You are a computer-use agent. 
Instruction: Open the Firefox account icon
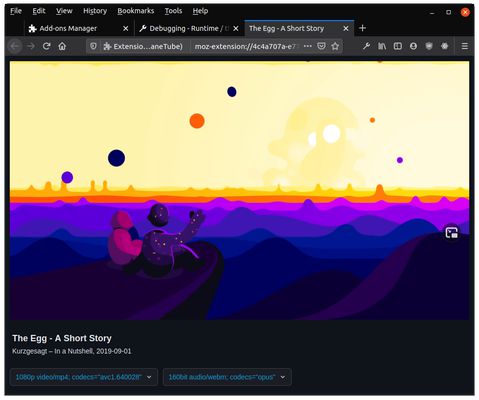tap(413, 46)
